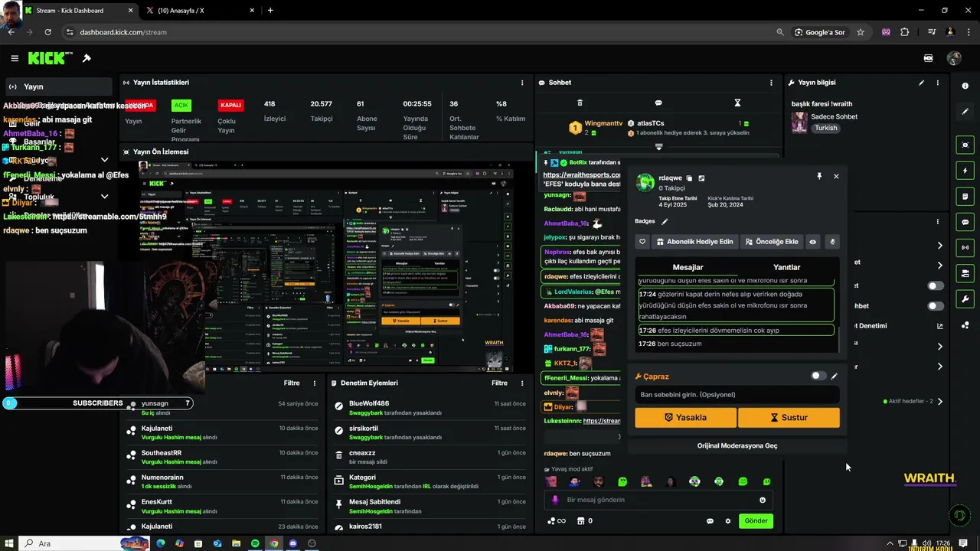
Task: Open Yayın bilgisi three-dot menu
Action: (x=938, y=83)
